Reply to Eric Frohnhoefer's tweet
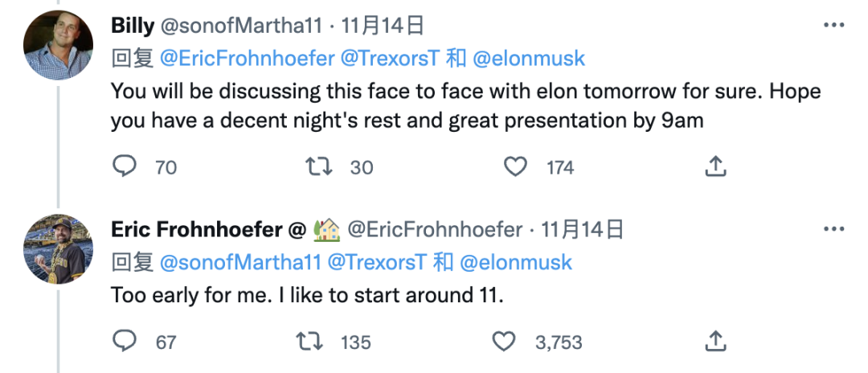Image resolution: width=868 pixels, height=373 pixels. [124, 342]
